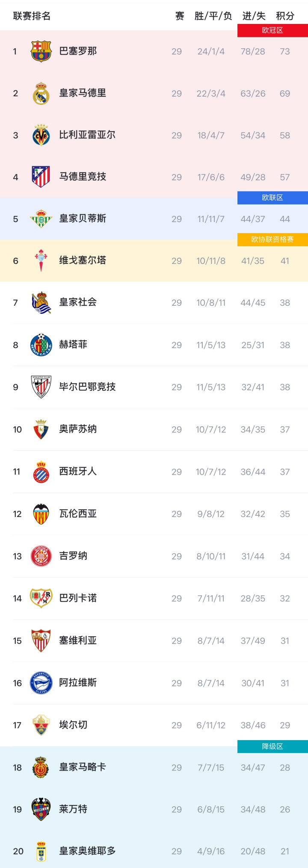The image size is (308, 868).
Task: Click the Valencia bat crest
Action: coord(41,514)
